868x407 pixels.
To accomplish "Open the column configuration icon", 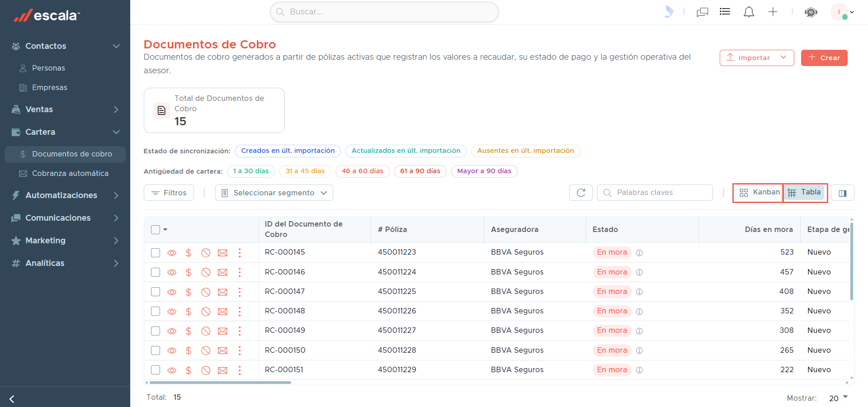I will [843, 193].
